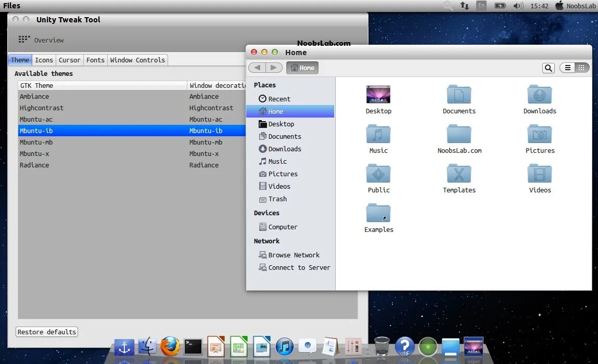Image resolution: width=598 pixels, height=364 pixels.
Task: Open the blue folder dock icon
Action: (450, 347)
